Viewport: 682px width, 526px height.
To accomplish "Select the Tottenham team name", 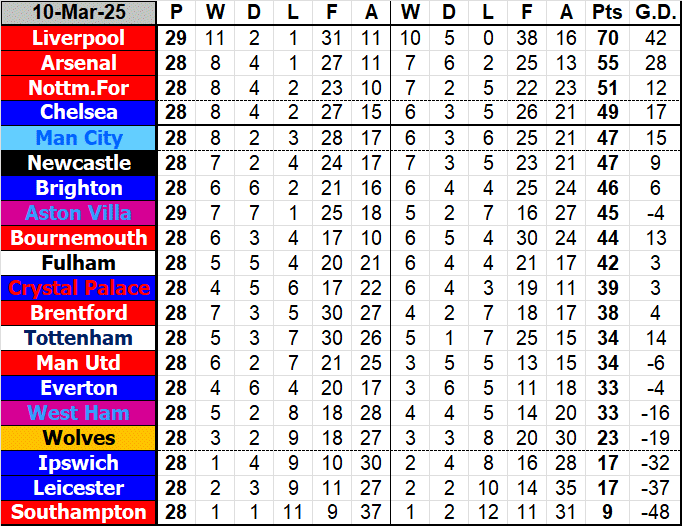I will [79, 338].
